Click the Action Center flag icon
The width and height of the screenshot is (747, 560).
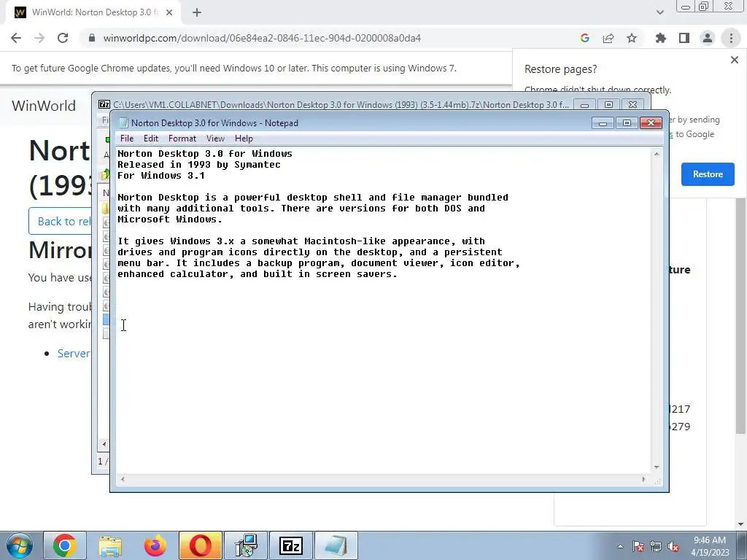point(638,546)
